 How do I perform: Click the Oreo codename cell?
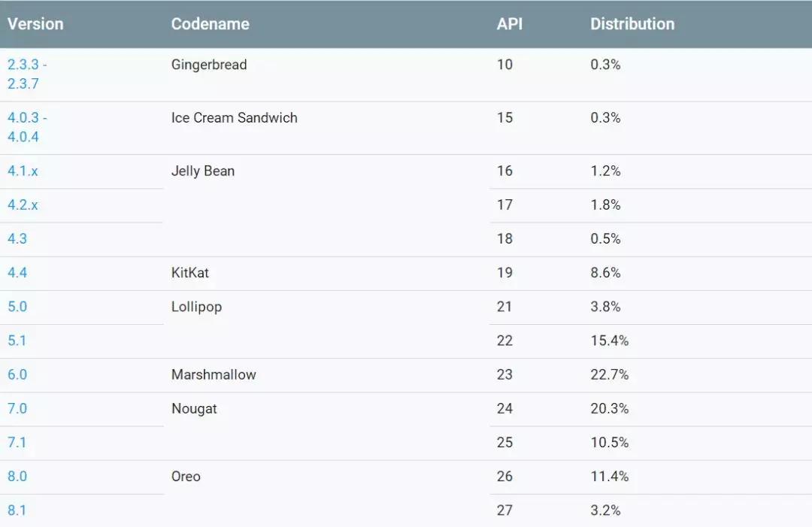point(186,476)
